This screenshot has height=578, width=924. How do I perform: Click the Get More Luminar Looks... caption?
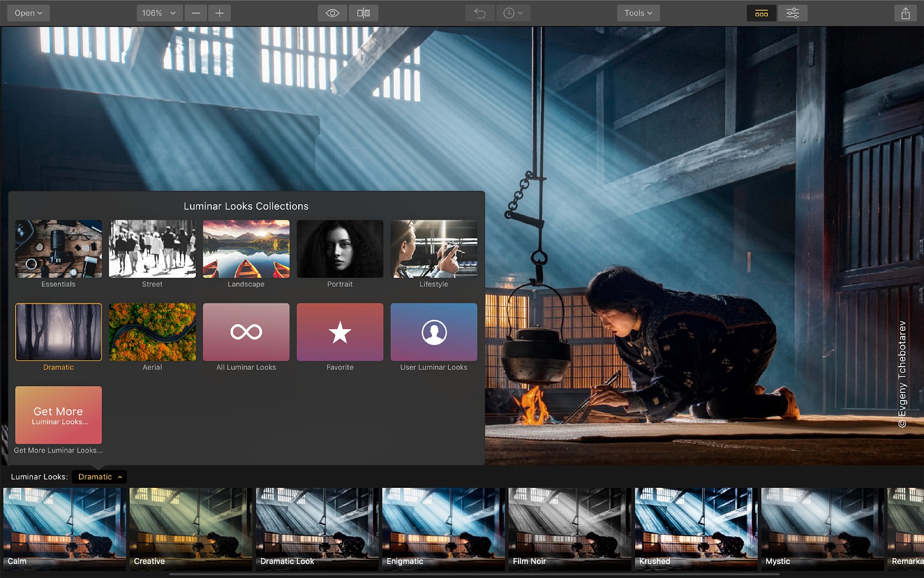click(x=59, y=450)
